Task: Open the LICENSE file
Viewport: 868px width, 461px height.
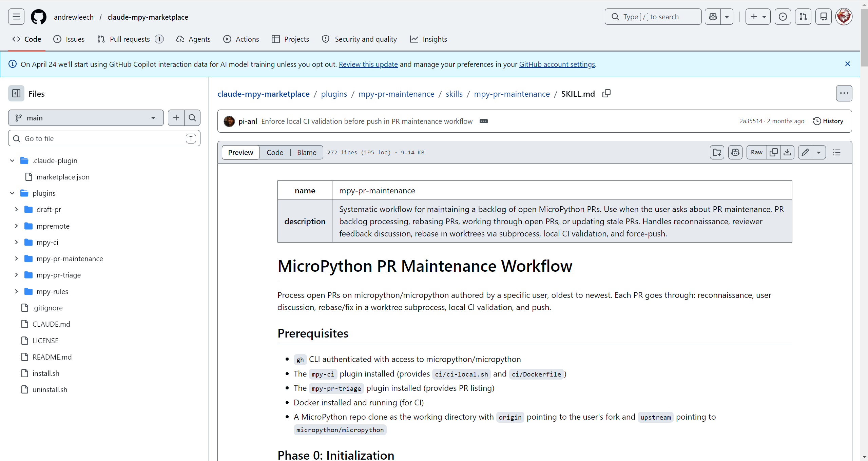Action: pos(45,341)
